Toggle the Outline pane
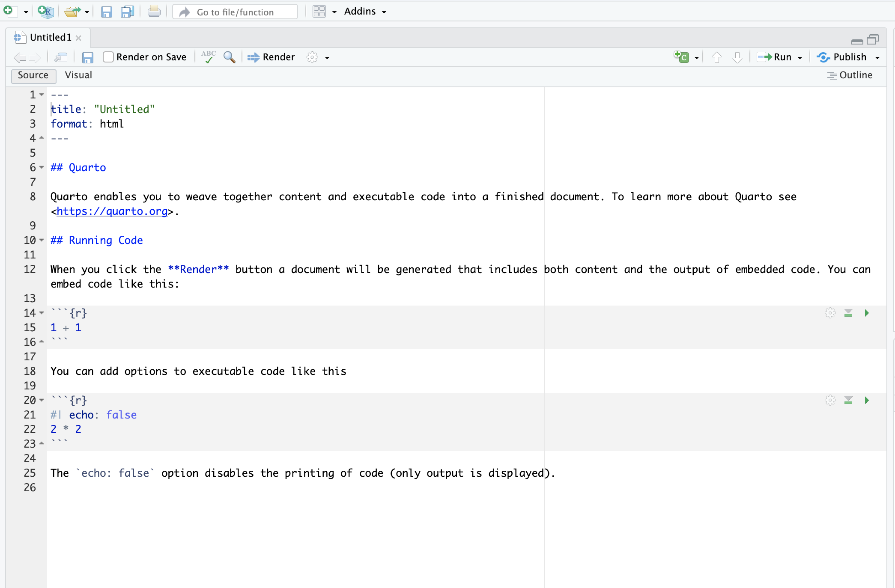This screenshot has width=895, height=588. point(850,75)
